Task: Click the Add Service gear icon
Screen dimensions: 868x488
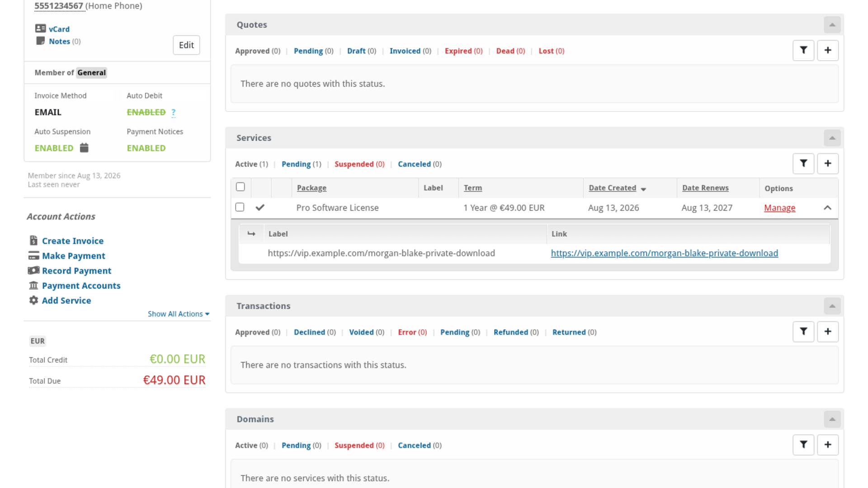Action: pyautogui.click(x=33, y=300)
